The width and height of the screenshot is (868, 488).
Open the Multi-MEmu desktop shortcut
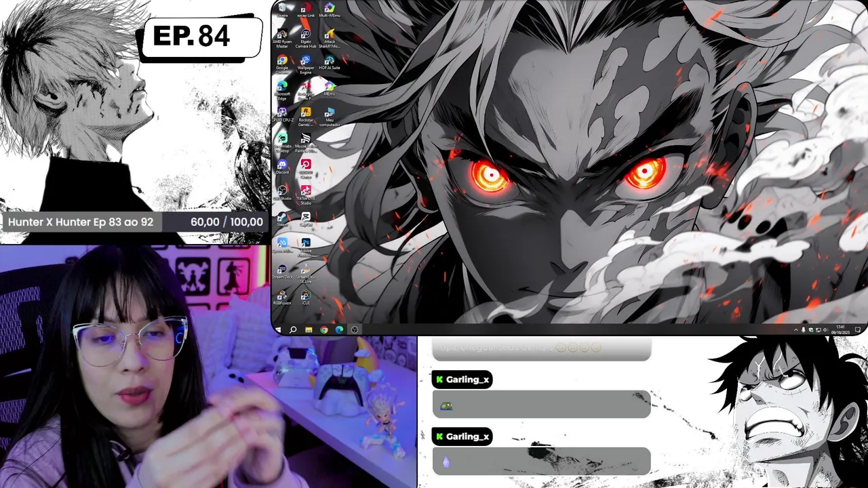coord(330,9)
